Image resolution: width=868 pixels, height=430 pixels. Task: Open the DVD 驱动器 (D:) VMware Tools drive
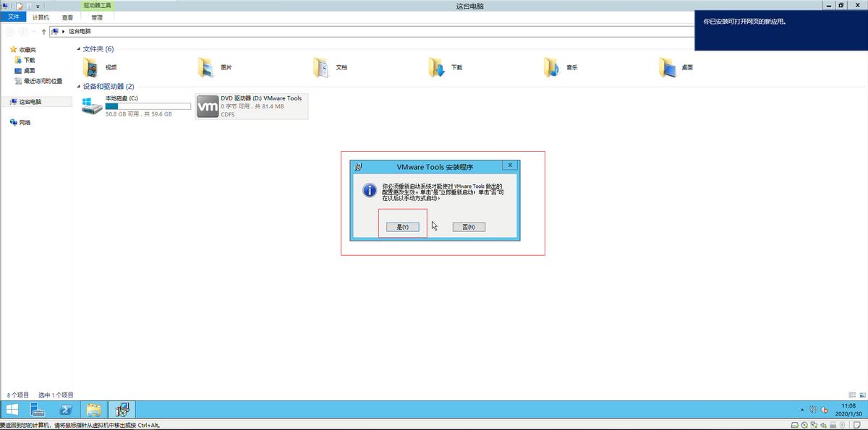[251, 106]
